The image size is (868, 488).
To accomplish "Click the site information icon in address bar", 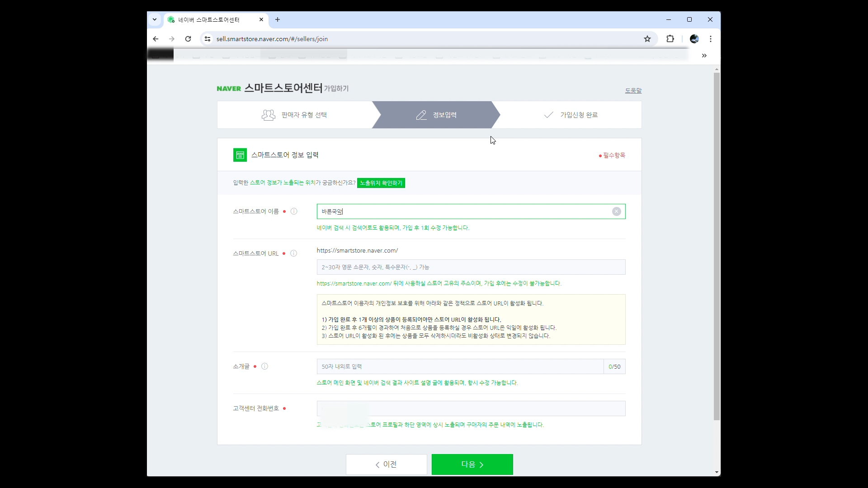I will (208, 39).
